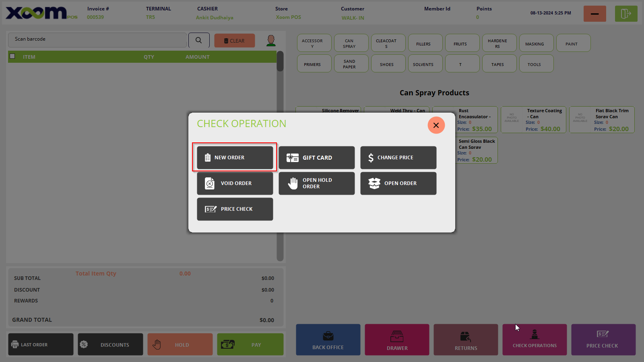Select New Order in Check Operation

235,158
